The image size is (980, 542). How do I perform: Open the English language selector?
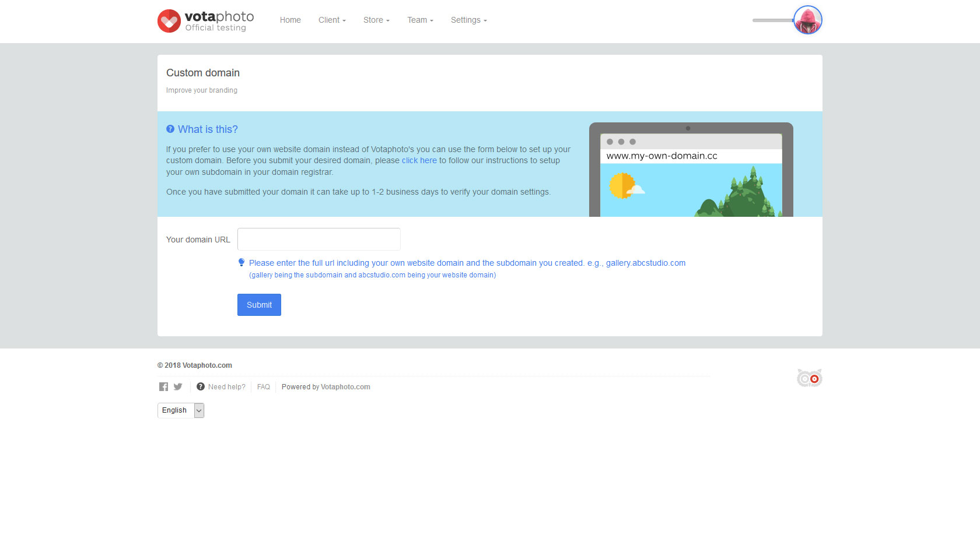pos(181,410)
